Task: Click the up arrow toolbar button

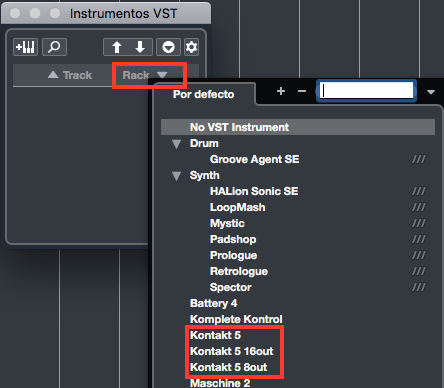Action: (x=116, y=47)
